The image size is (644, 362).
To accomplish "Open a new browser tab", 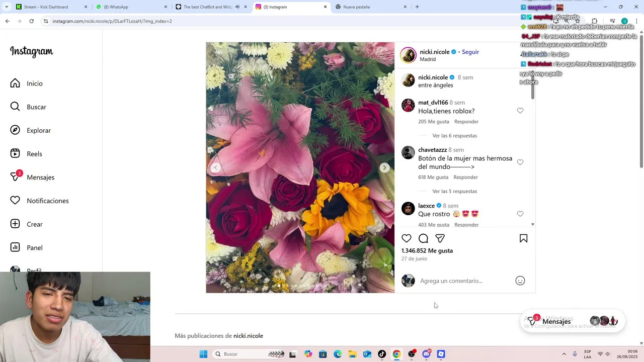I will pos(417,7).
